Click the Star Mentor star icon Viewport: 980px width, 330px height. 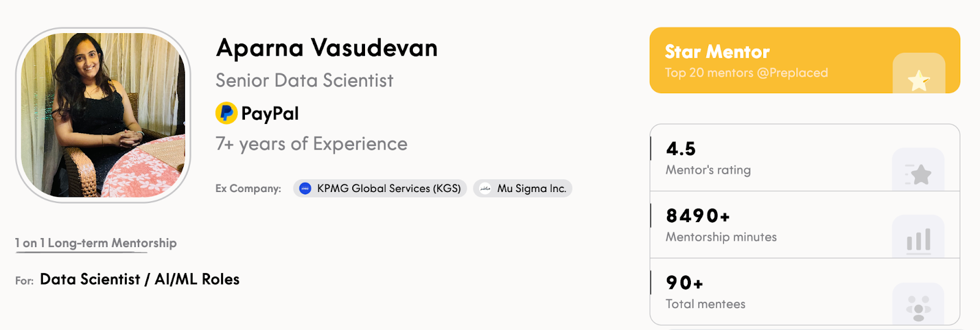tap(919, 80)
